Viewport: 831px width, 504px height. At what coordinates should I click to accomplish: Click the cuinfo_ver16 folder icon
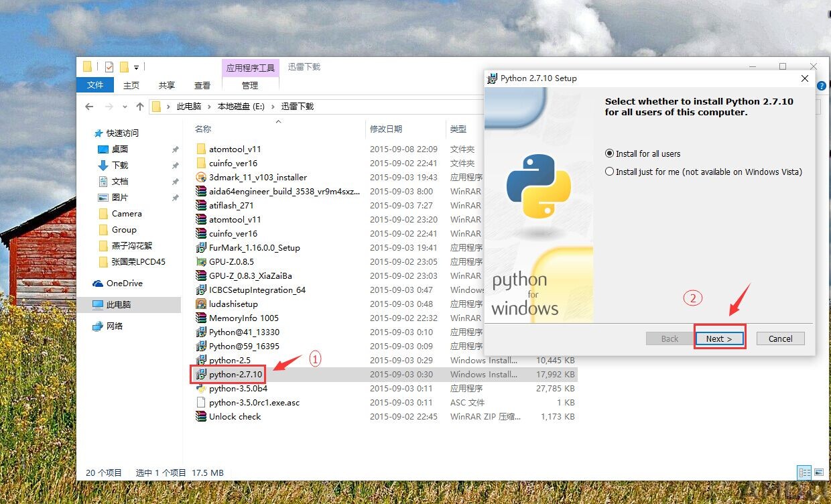point(201,163)
